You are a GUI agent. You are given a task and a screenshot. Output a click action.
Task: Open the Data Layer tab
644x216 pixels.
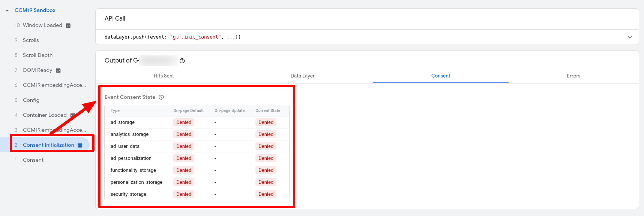[302, 76]
